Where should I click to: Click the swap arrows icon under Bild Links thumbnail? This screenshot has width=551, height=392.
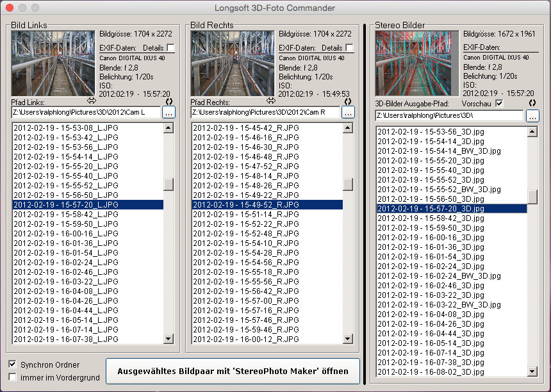(92, 101)
